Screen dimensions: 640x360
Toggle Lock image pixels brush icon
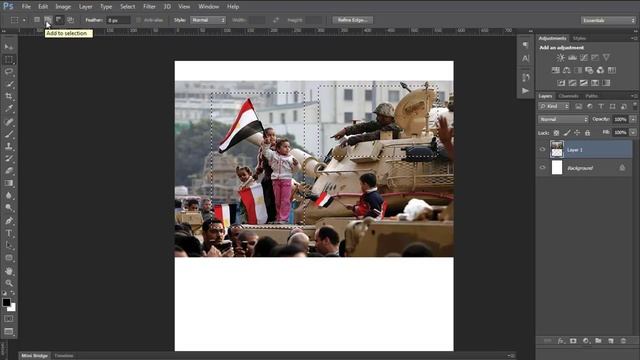[567, 133]
